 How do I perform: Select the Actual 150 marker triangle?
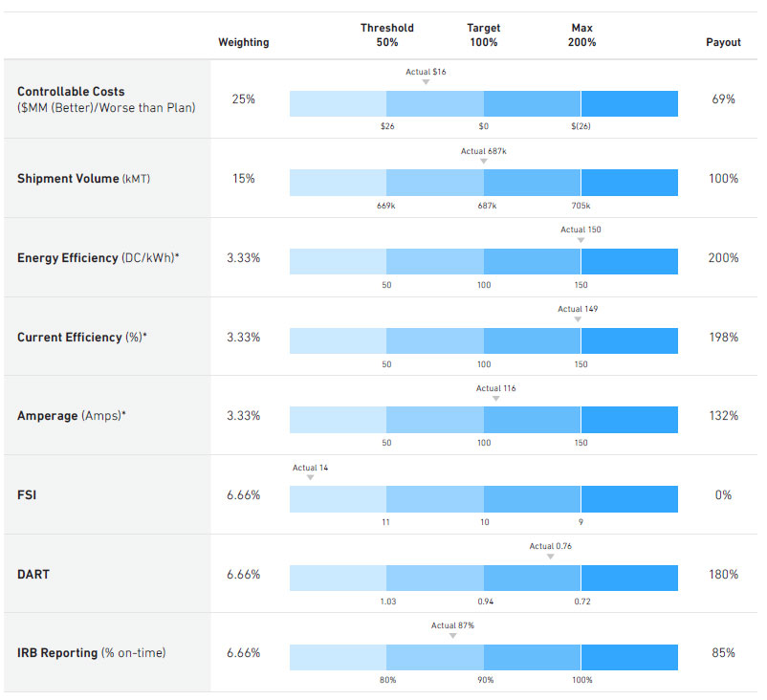[x=581, y=240]
